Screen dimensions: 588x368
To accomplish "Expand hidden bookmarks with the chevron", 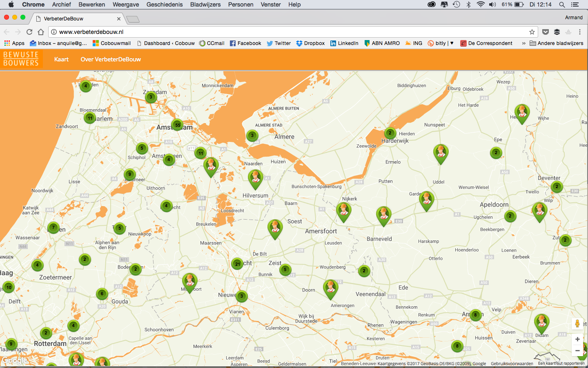I will (x=523, y=43).
